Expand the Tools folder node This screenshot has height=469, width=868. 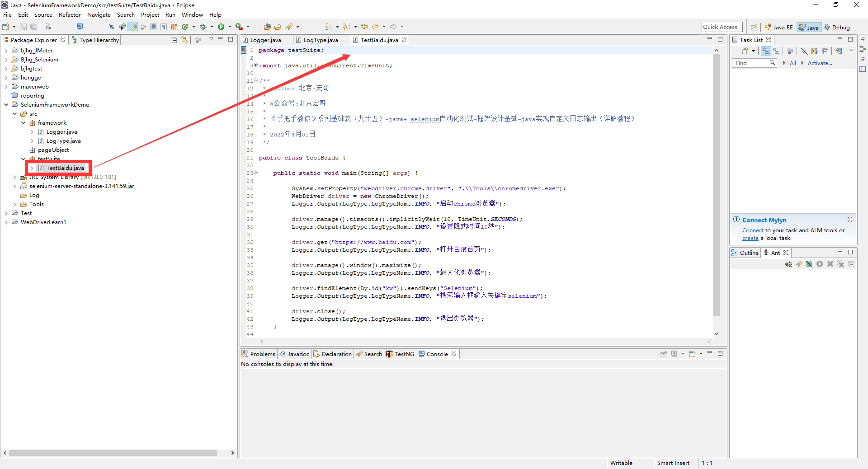(15, 204)
